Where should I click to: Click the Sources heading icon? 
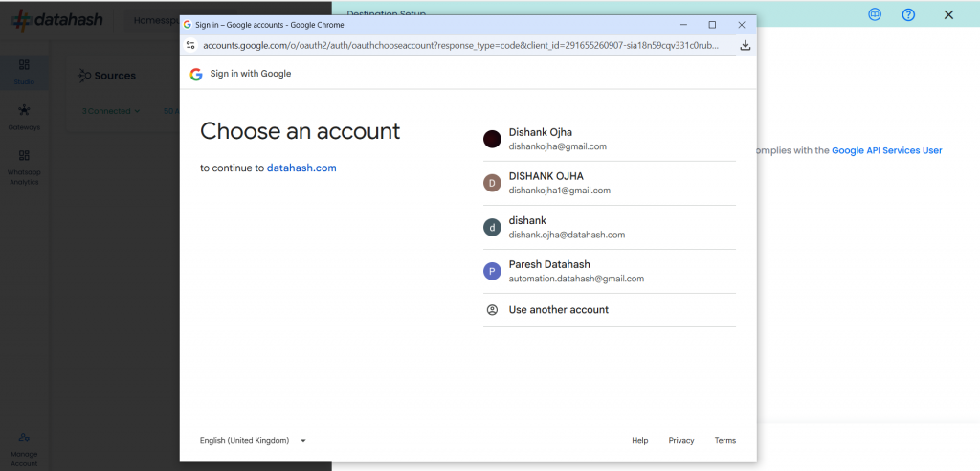click(x=84, y=76)
